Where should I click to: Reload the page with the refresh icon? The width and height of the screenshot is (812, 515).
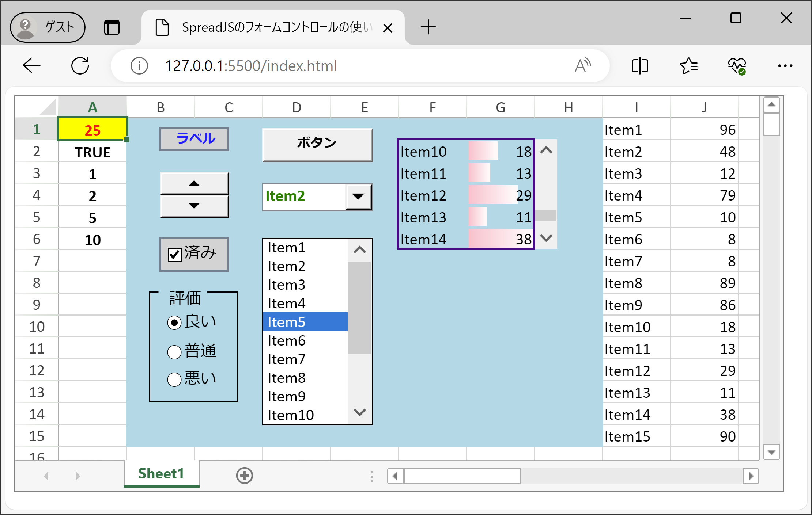80,66
